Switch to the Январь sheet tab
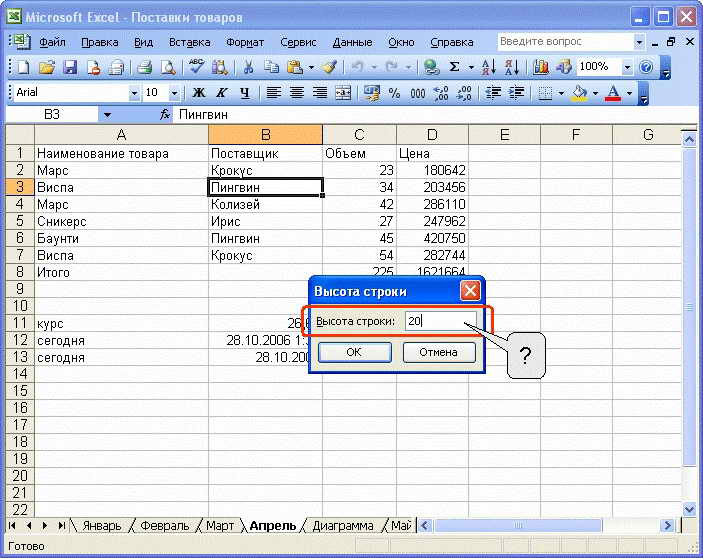 pyautogui.click(x=102, y=525)
